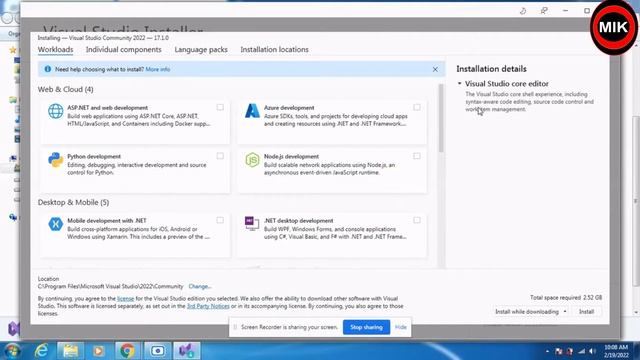Click the .NET desktop development icon
Viewport: 640px width, 360px height.
point(252,223)
